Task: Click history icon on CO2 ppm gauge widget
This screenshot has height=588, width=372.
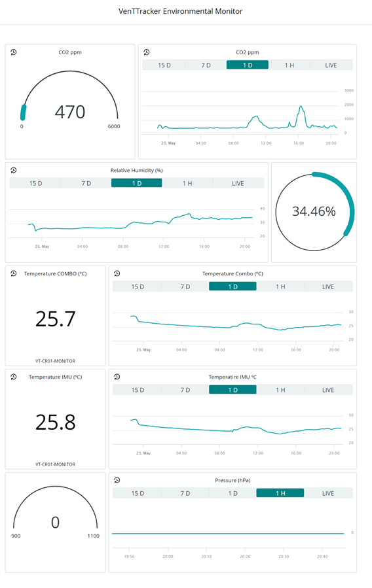Action: [x=14, y=52]
